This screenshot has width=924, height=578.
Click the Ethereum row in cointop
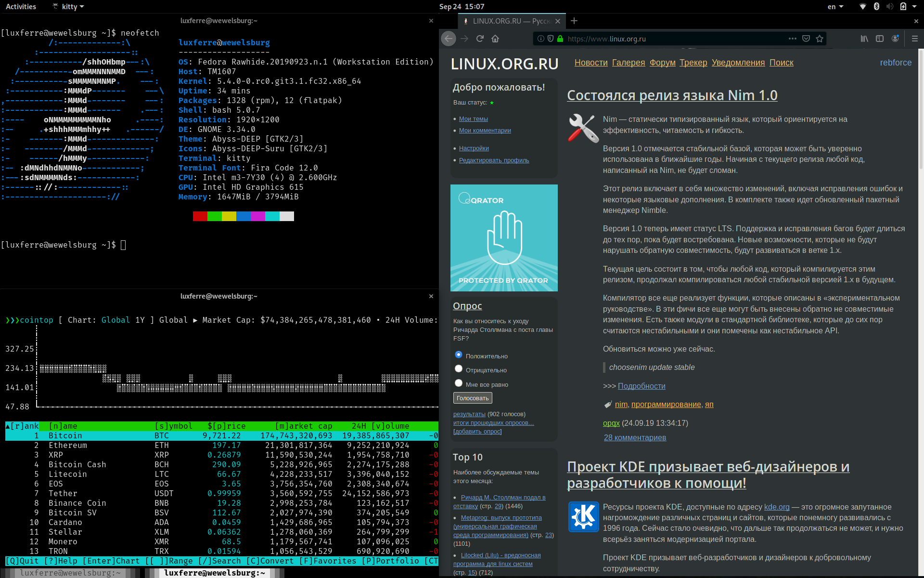221,445
